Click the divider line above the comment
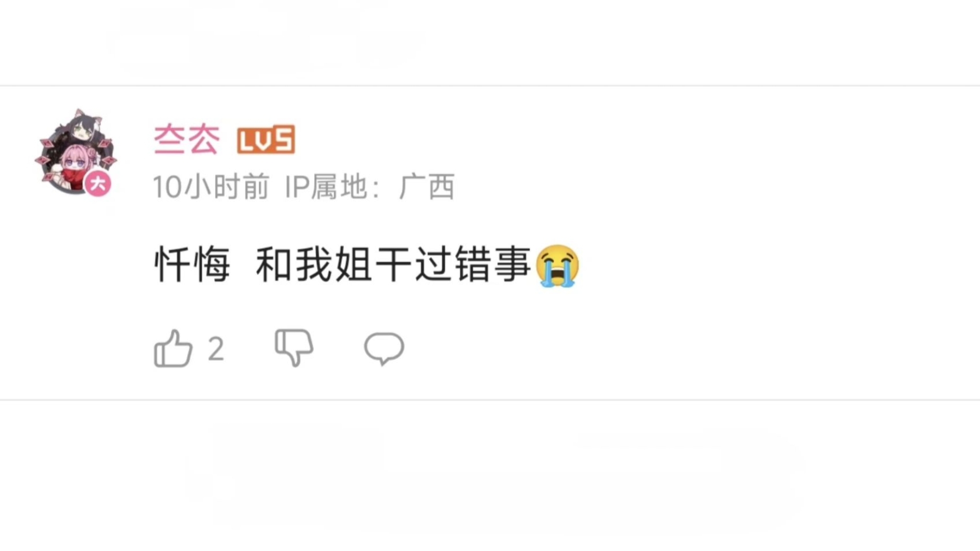 pos(490,86)
